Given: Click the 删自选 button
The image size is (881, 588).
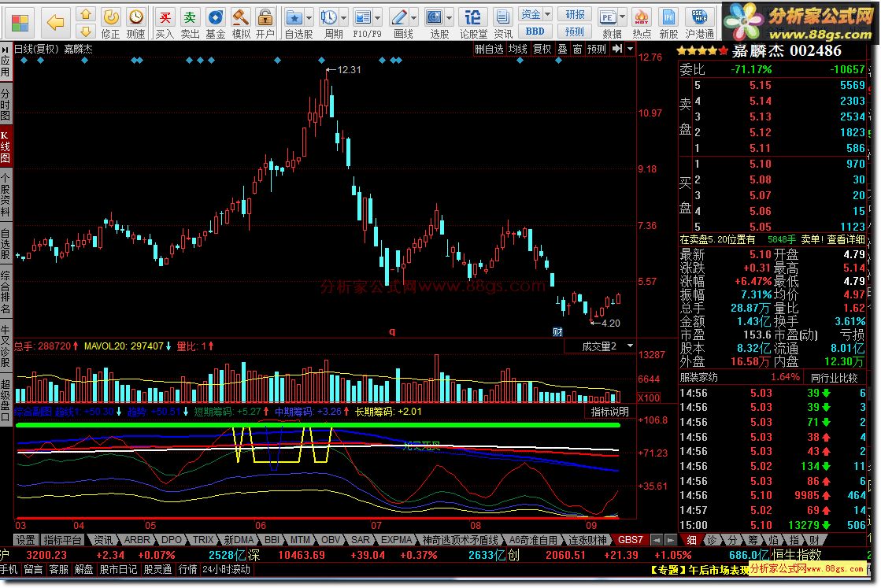Looking at the screenshot, I should click(x=489, y=49).
